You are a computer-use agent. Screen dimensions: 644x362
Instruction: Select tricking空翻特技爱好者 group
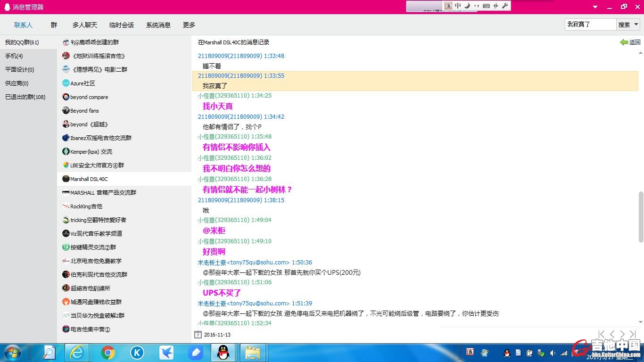(124, 220)
